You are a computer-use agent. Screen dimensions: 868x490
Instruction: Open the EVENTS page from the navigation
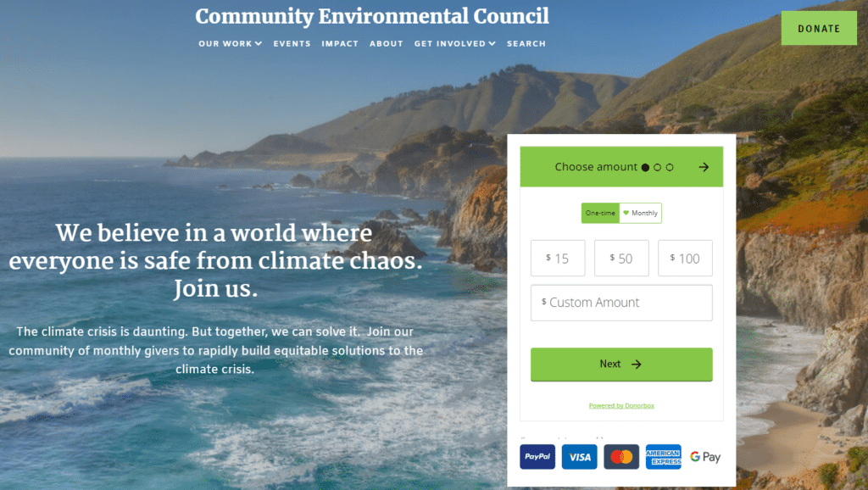click(292, 43)
